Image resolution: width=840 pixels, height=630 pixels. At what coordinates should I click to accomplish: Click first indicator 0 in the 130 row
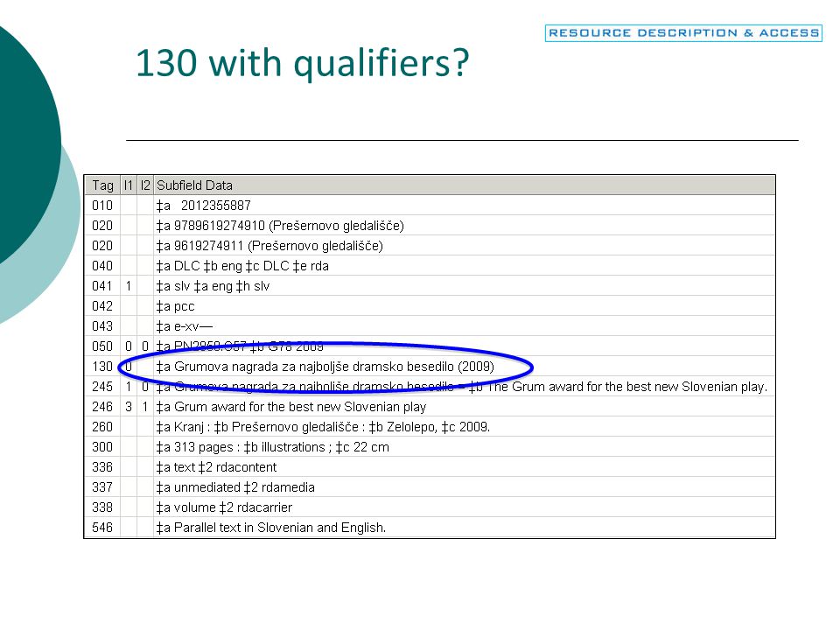(x=129, y=367)
